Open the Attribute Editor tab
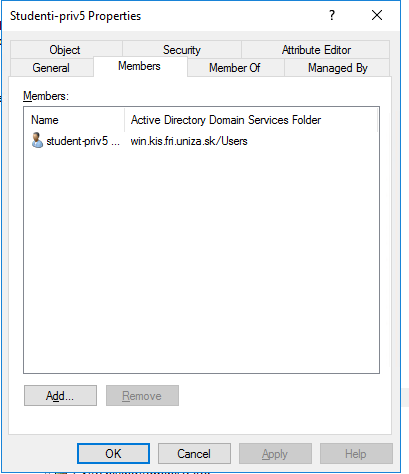 [315, 50]
